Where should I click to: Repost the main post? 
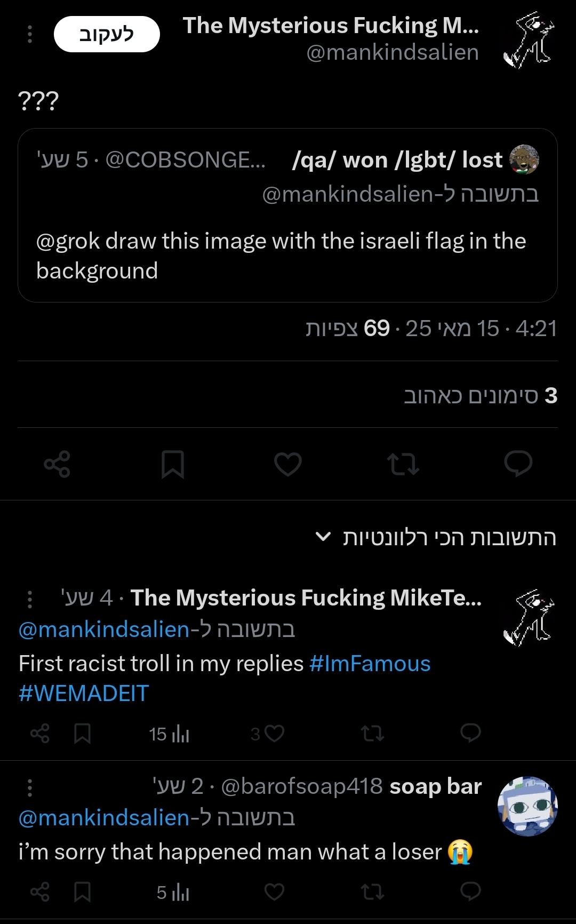pyautogui.click(x=403, y=464)
